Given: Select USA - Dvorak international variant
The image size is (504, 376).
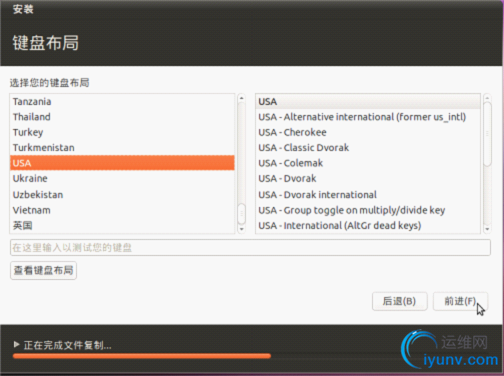Looking at the screenshot, I should (x=368, y=195).
